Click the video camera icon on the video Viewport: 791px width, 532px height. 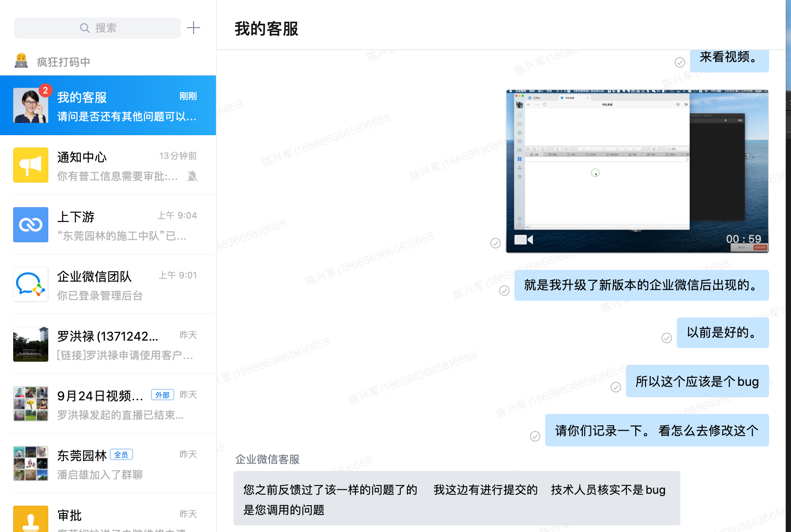[524, 240]
